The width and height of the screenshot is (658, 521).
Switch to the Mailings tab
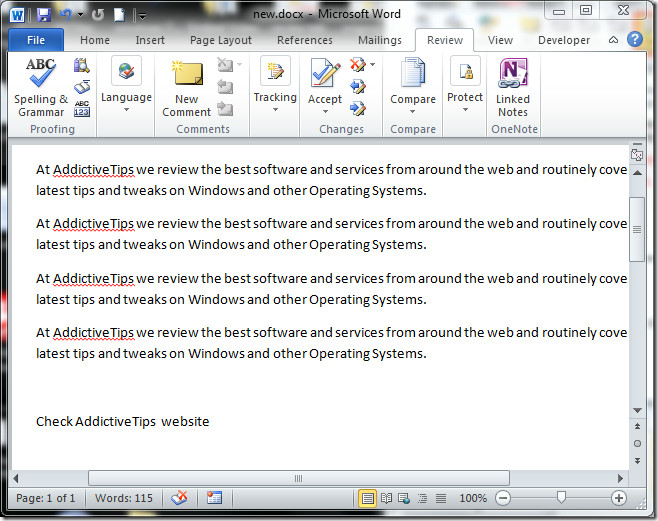pyautogui.click(x=380, y=40)
